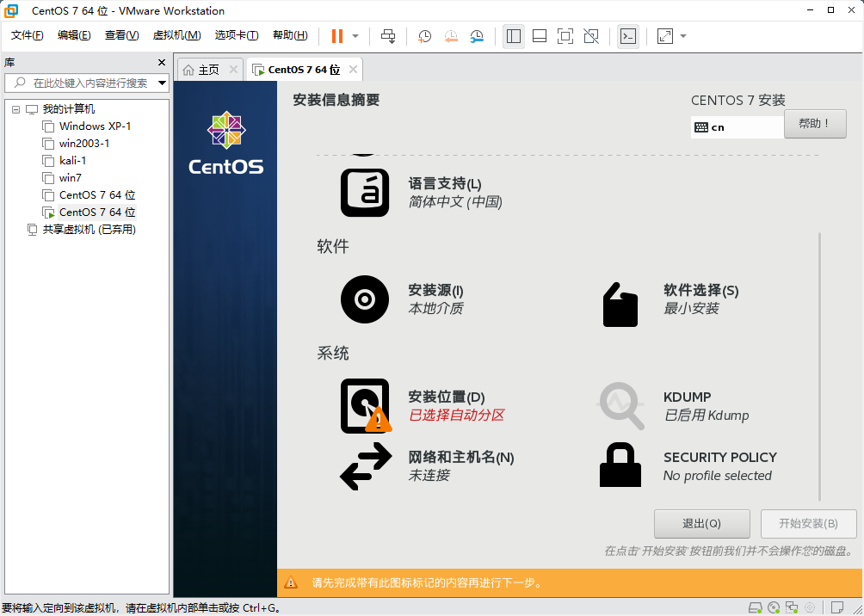The image size is (864, 616).
Task: Click the 开始安装(B) button
Action: pyautogui.click(x=808, y=523)
